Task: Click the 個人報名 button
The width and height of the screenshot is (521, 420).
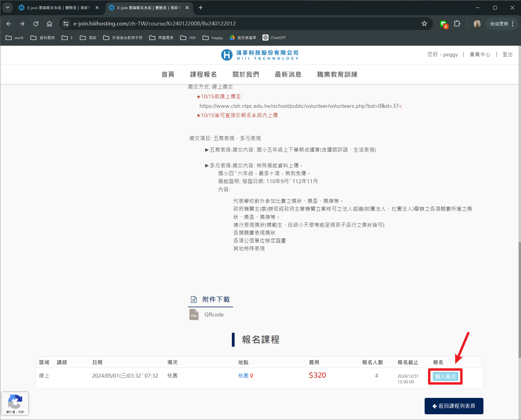Action: click(445, 376)
